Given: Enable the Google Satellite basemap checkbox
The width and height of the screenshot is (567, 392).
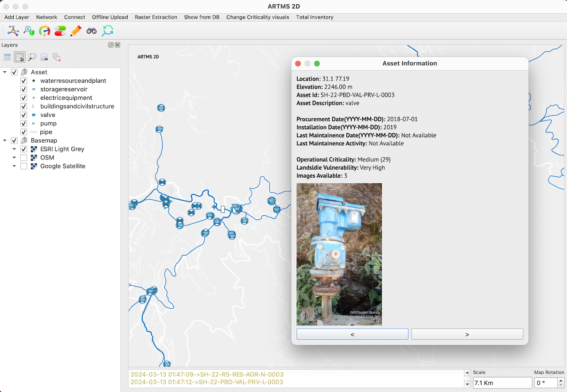Looking at the screenshot, I should click(24, 167).
